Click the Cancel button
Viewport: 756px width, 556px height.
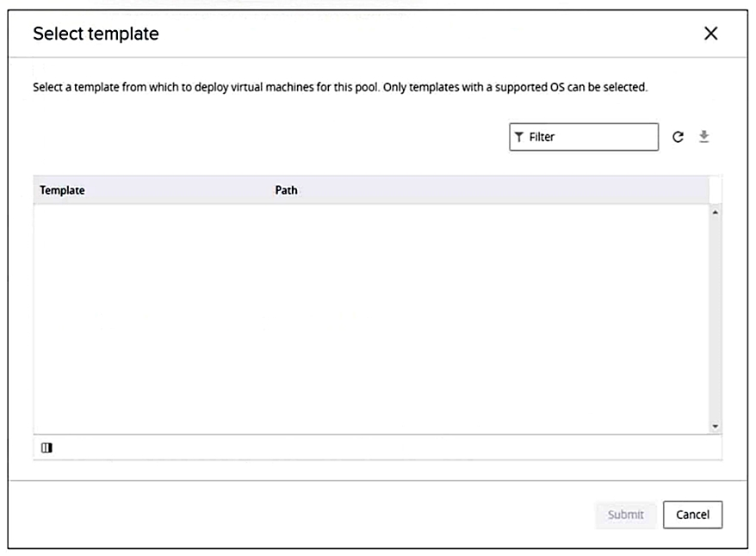pyautogui.click(x=692, y=515)
